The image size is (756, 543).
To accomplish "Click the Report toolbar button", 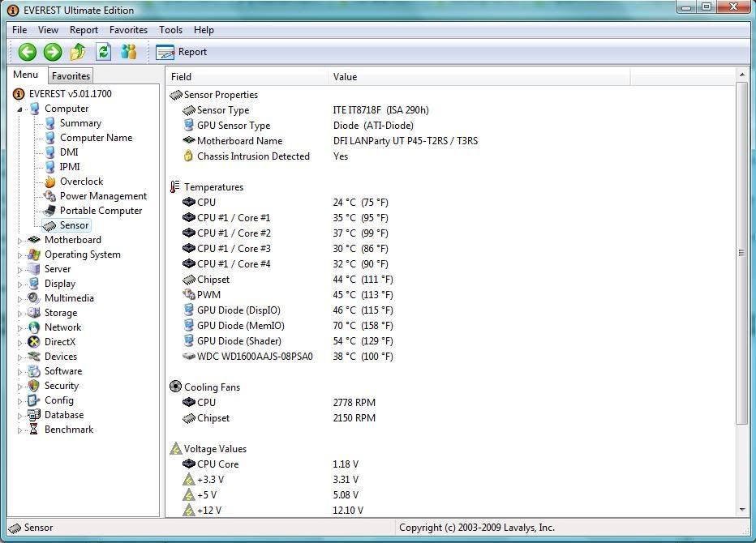I will coord(181,52).
